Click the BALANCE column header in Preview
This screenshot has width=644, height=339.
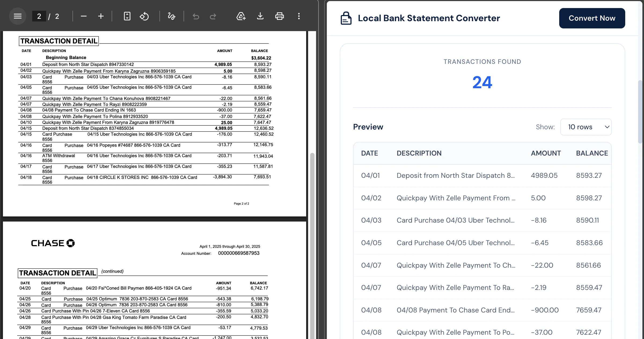click(x=592, y=153)
